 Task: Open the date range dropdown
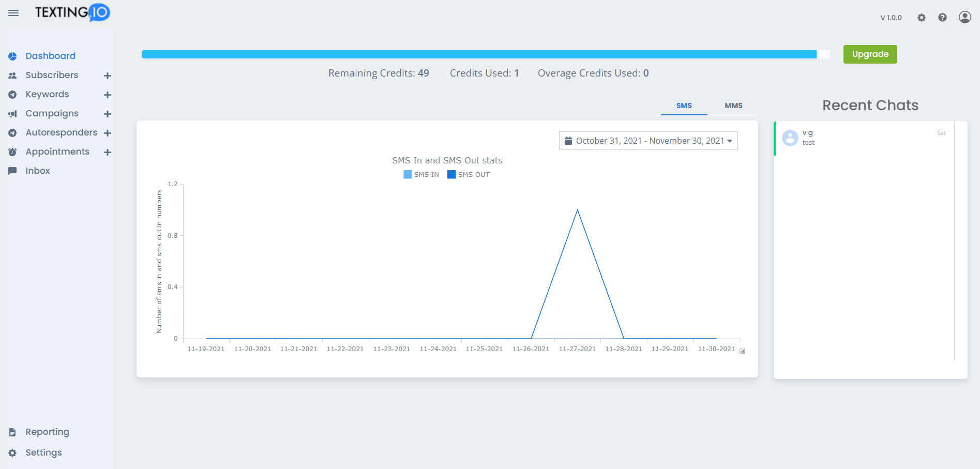point(648,141)
